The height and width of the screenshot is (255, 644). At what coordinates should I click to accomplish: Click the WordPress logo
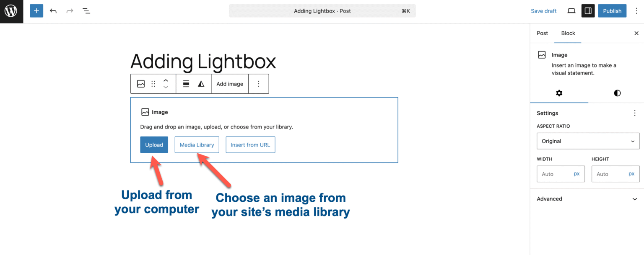[x=11, y=11]
